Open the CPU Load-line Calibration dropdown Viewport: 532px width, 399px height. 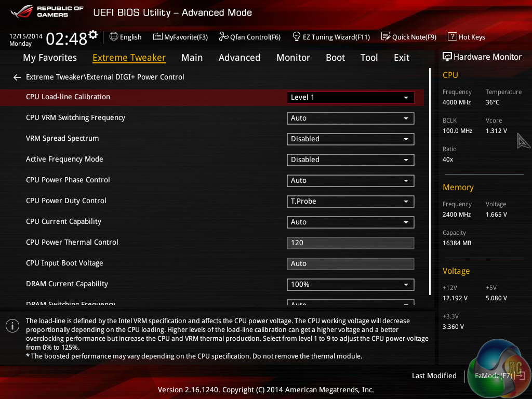351,97
